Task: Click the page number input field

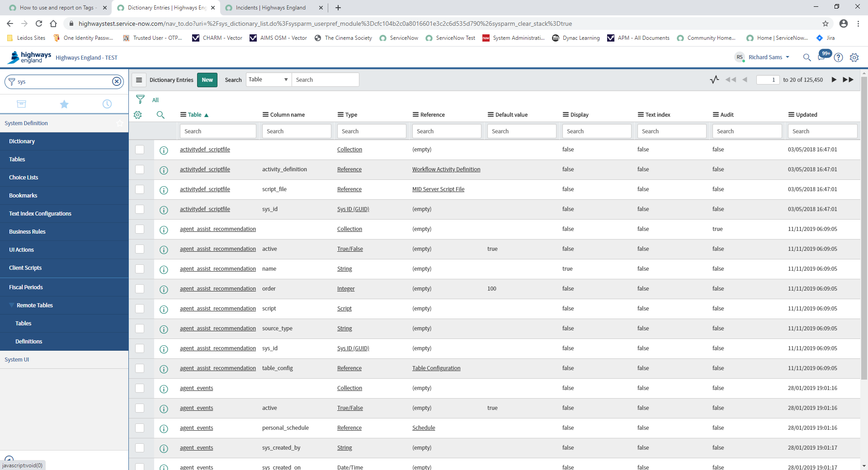Action: click(x=768, y=80)
